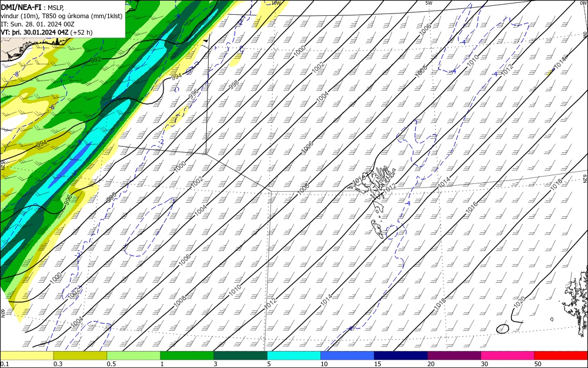This screenshot has width=588, height=368.
Task: Click the pink 30–50 legend color
Action: coord(508,356)
